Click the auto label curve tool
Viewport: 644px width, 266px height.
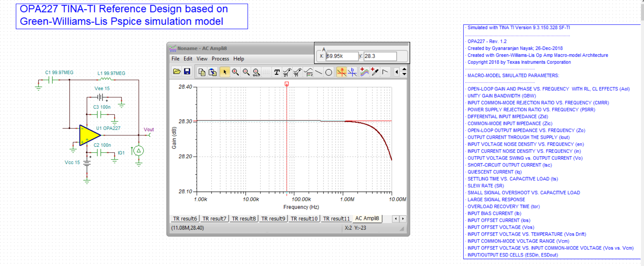(287, 72)
